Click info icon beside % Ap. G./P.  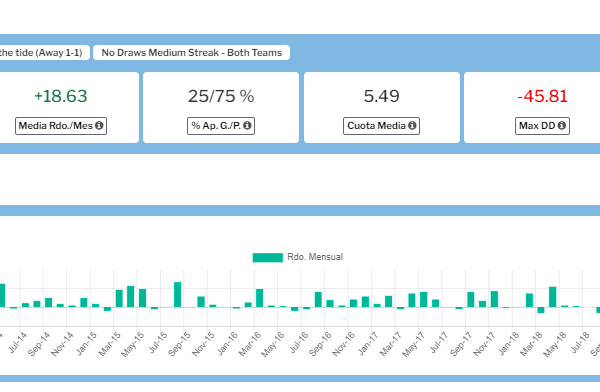(x=247, y=126)
